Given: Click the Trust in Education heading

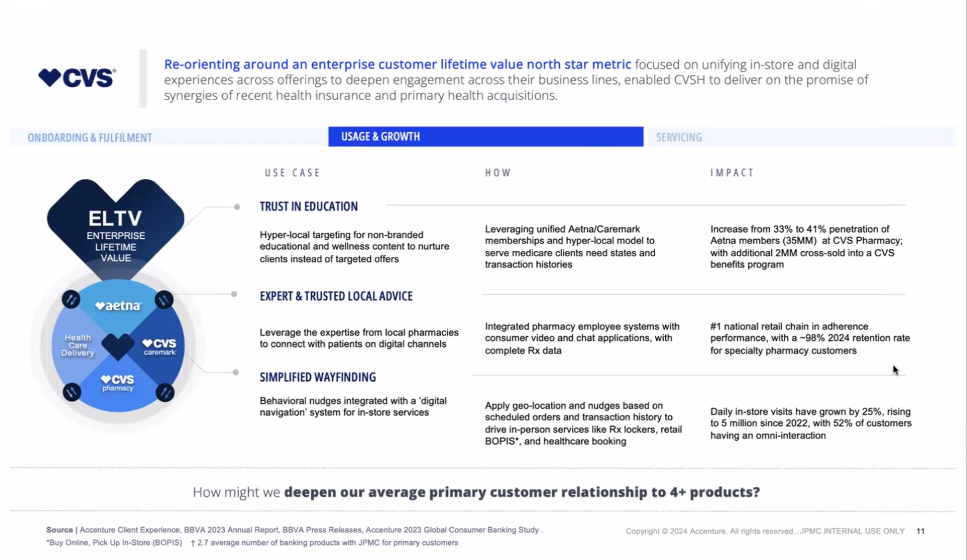Looking at the screenshot, I should coord(309,206).
